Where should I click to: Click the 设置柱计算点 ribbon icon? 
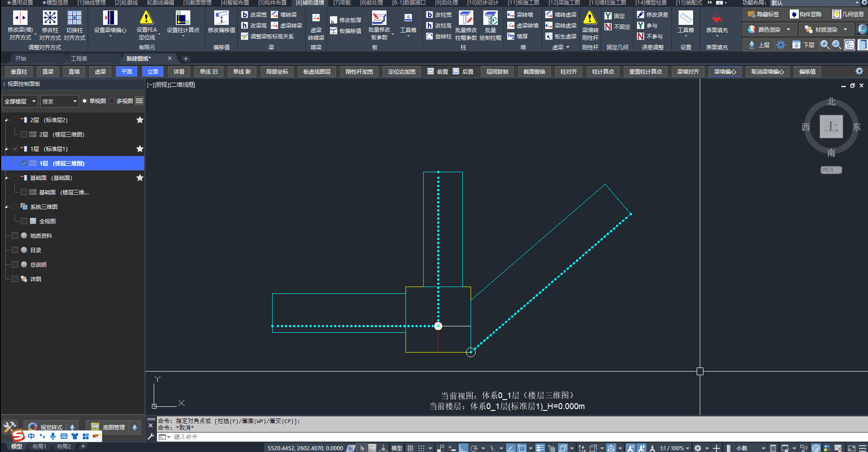click(x=183, y=18)
